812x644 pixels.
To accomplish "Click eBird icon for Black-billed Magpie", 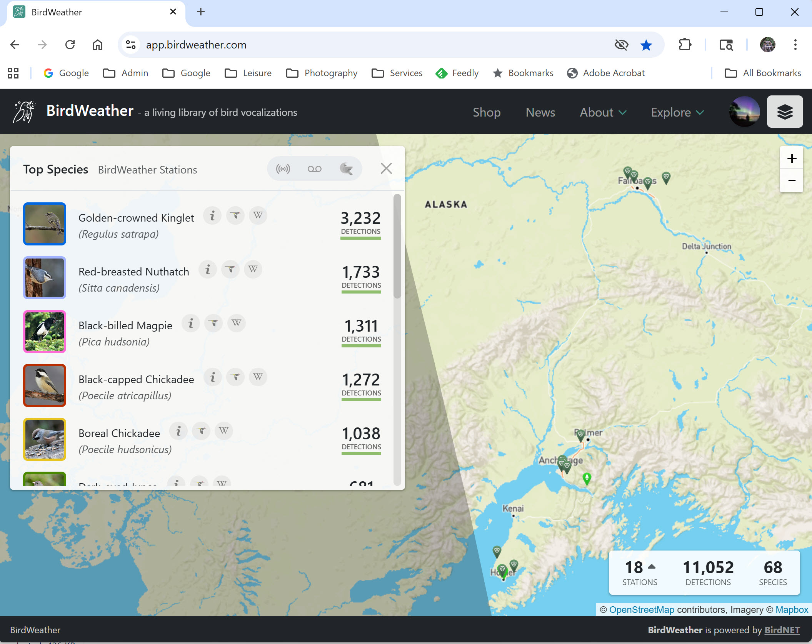I will coord(213,323).
